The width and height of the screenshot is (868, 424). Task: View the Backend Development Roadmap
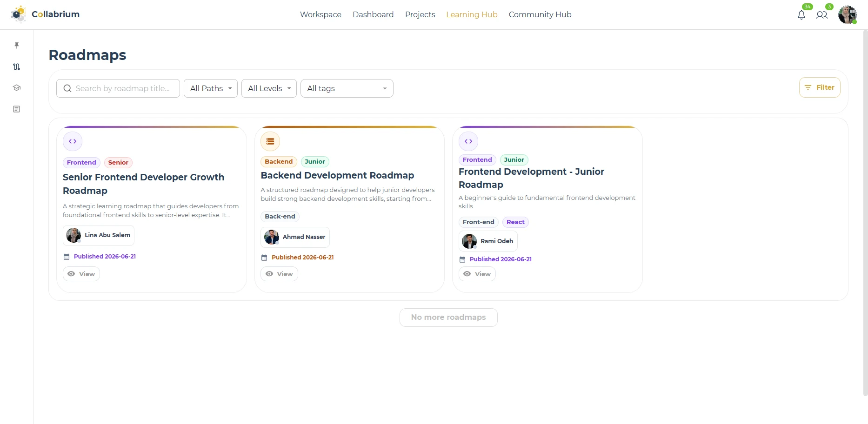coord(279,274)
